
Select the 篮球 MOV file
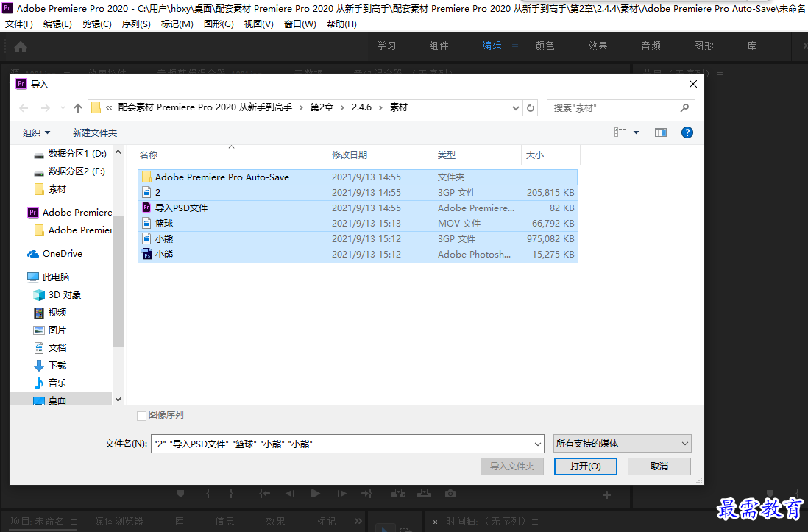(358, 223)
